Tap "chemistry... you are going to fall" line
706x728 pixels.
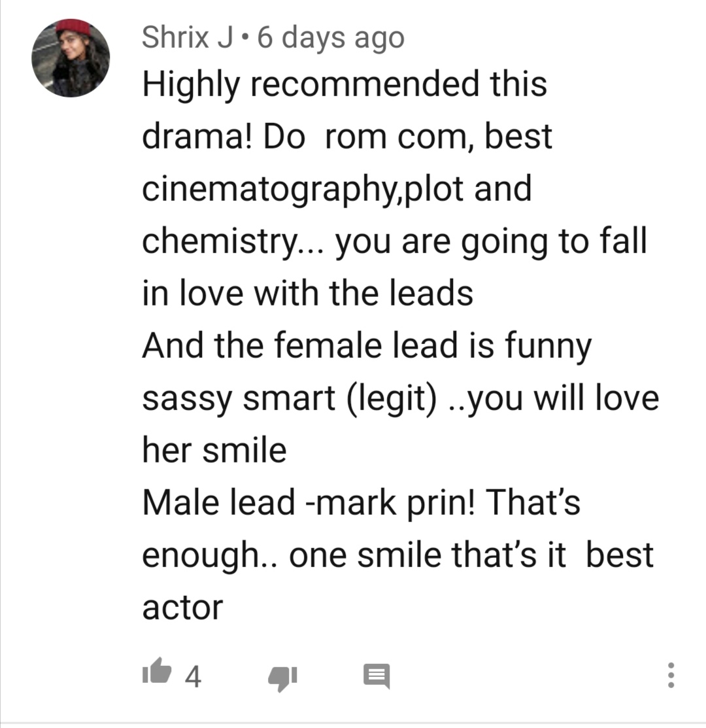[394, 241]
